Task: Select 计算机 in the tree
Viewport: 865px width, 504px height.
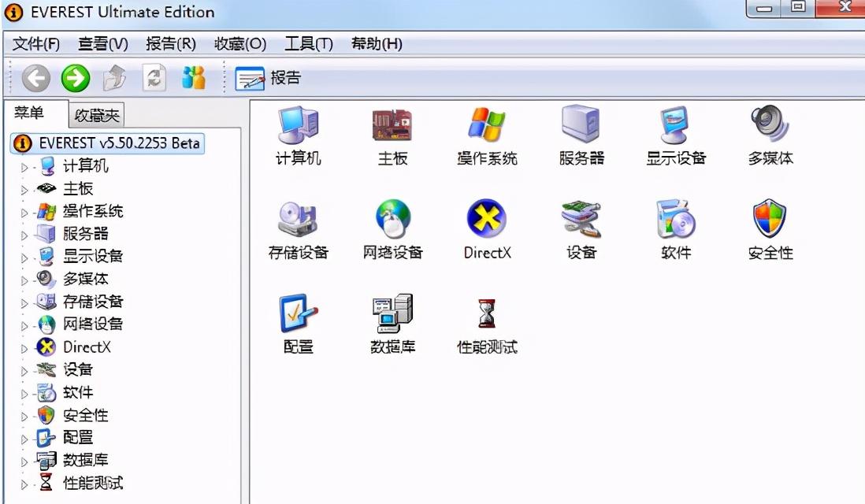Action: (86, 166)
